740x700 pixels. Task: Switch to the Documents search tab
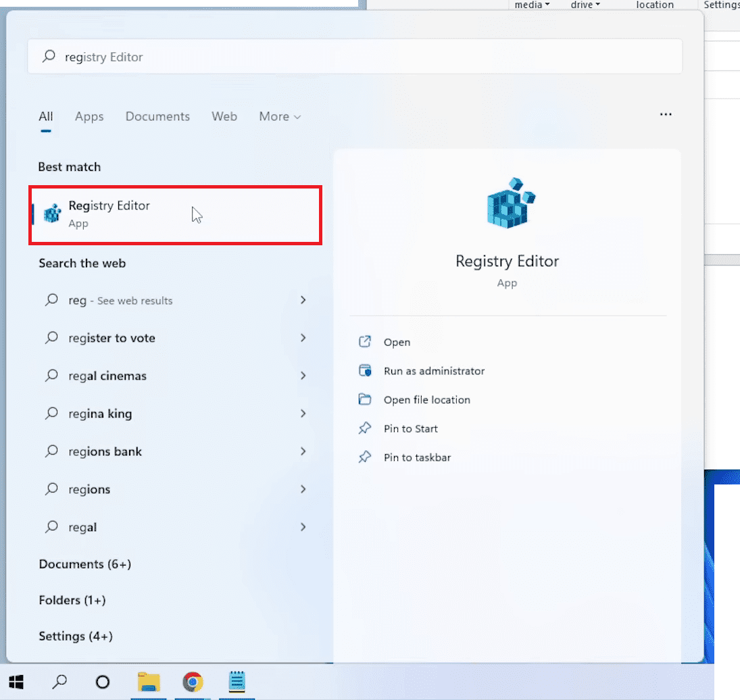click(157, 116)
